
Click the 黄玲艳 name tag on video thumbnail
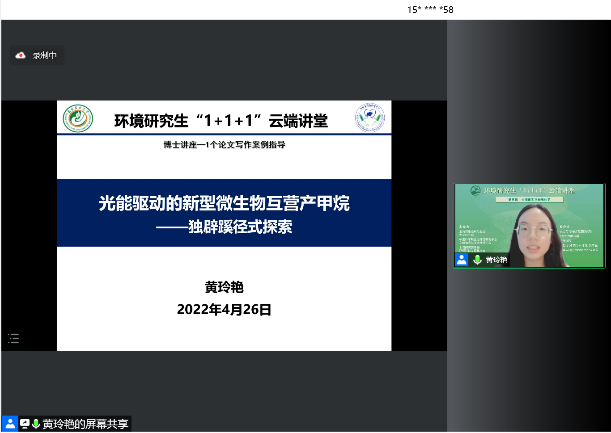point(497,259)
